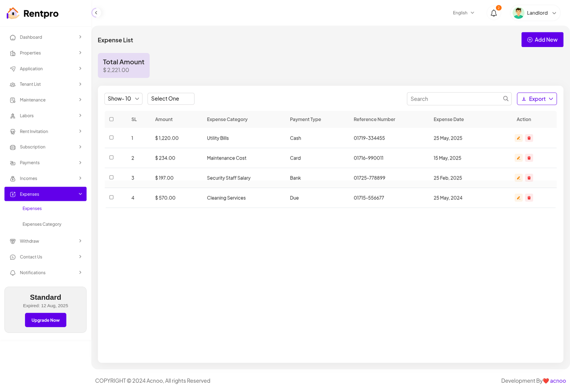The height and width of the screenshot is (392, 570).
Task: Click into the Search input field
Action: [x=454, y=99]
